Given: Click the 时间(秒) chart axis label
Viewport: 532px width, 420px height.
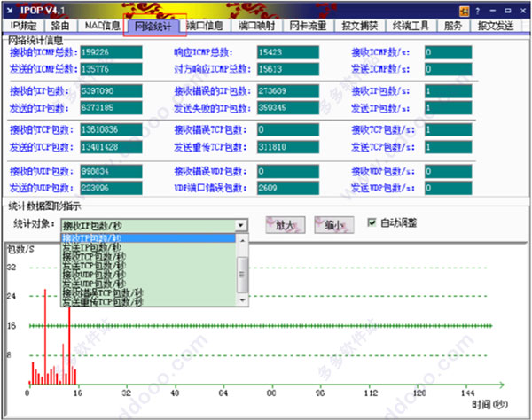Looking at the screenshot, I should pyautogui.click(x=489, y=404).
